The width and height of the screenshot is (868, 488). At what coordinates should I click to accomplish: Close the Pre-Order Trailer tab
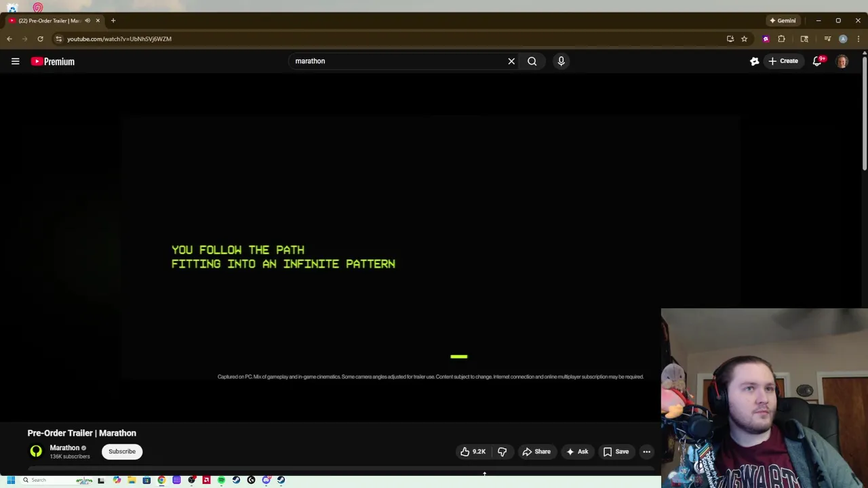(x=98, y=21)
